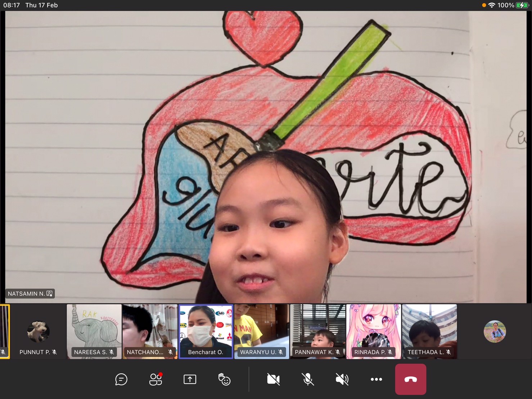Select PANNAWAT K. video tile

pyautogui.click(x=317, y=332)
